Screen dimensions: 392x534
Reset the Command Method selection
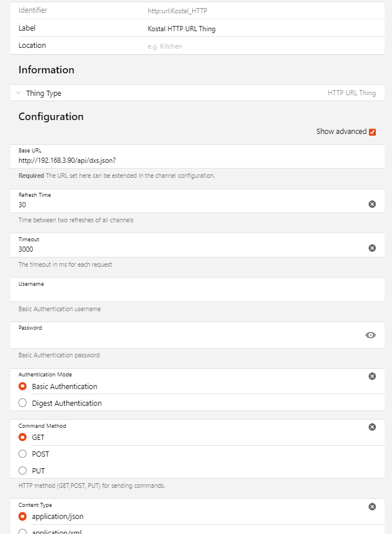372,427
